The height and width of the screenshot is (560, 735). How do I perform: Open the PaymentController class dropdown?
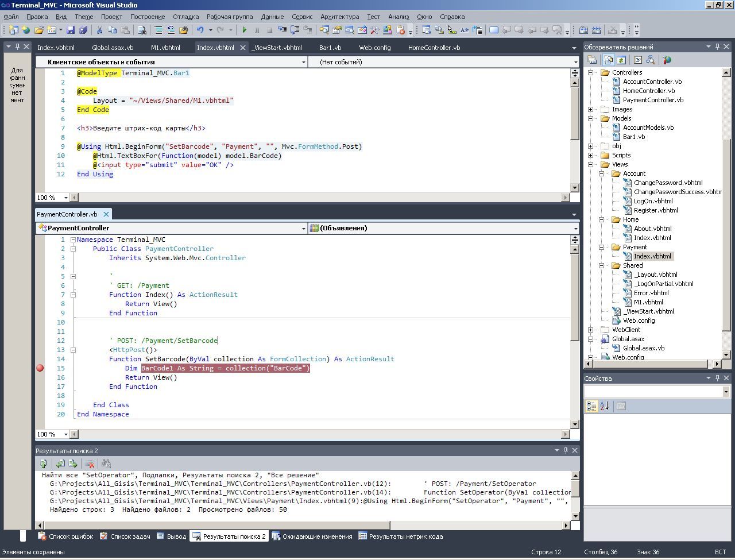(x=303, y=229)
